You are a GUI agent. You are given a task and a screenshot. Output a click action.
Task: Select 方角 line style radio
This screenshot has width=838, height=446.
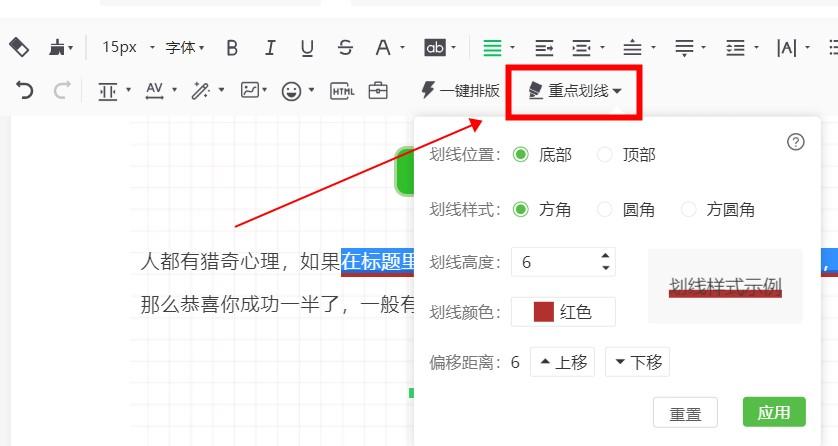[x=521, y=209]
